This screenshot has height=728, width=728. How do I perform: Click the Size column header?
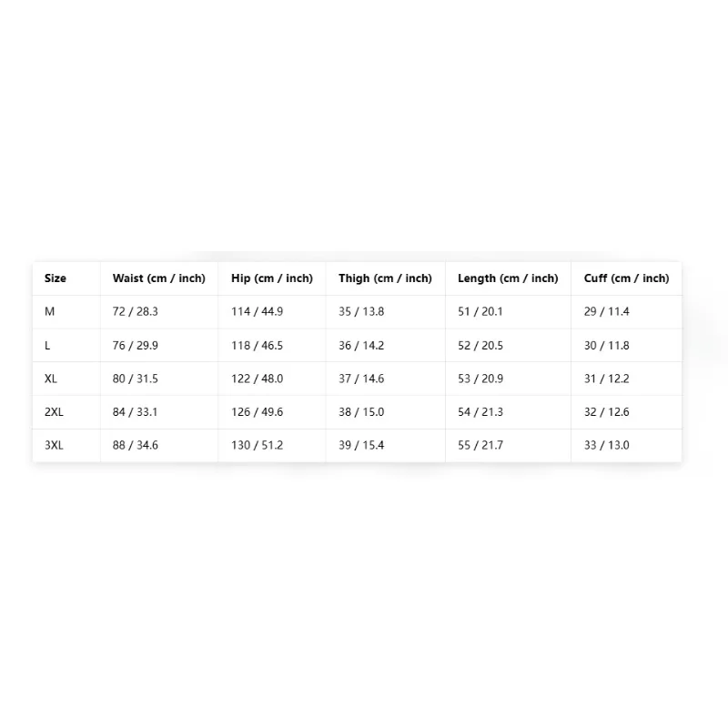click(56, 278)
